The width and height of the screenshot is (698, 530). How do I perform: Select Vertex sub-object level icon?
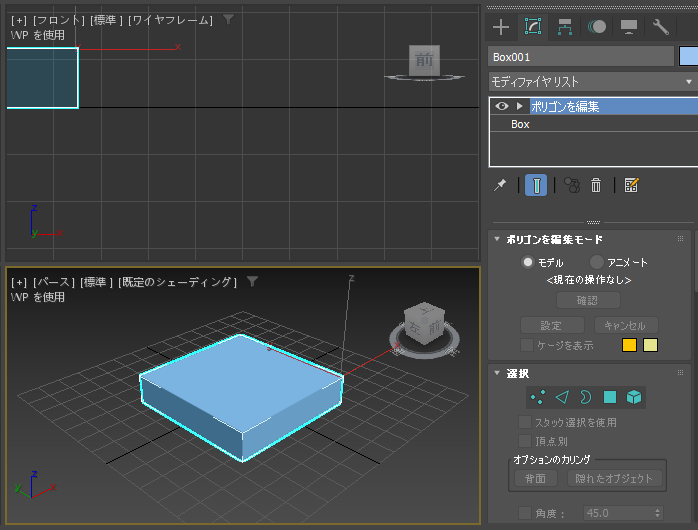click(538, 397)
